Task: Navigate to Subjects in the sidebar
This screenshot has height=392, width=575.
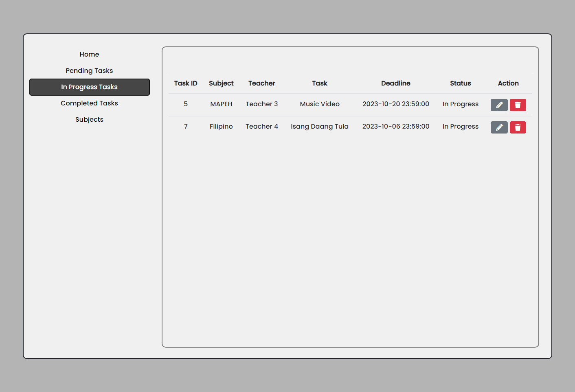Action: (89, 120)
